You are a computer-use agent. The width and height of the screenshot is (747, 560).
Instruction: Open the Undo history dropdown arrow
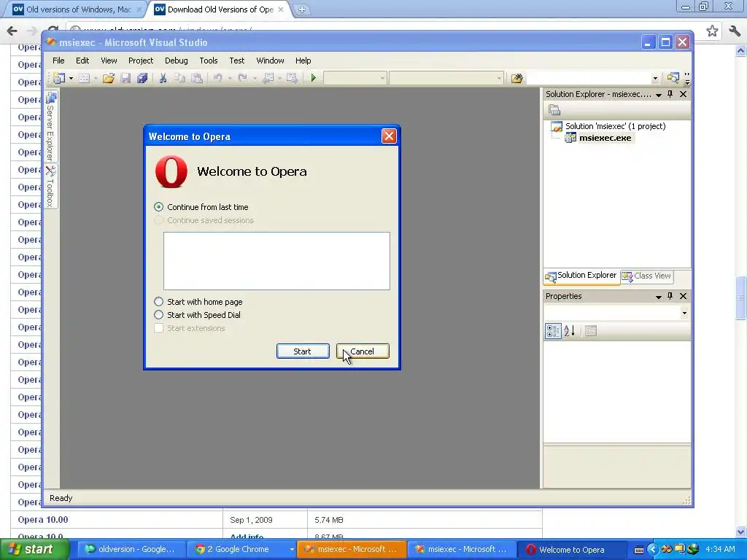[x=229, y=78]
